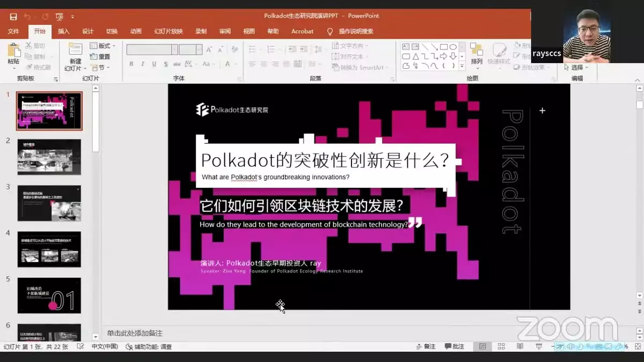Open the 文字方向 text direction dropdown
644x362 pixels.
click(350, 46)
